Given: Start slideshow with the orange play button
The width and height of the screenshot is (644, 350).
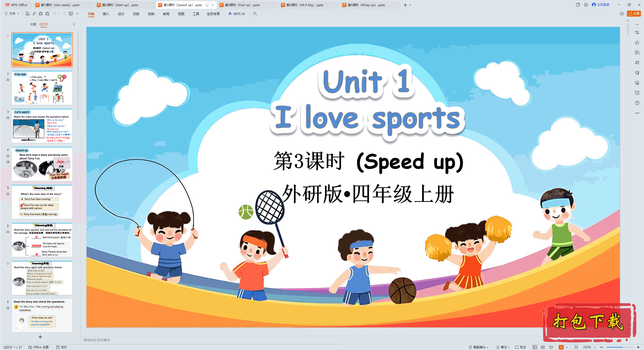Looking at the screenshot, I should [561, 347].
